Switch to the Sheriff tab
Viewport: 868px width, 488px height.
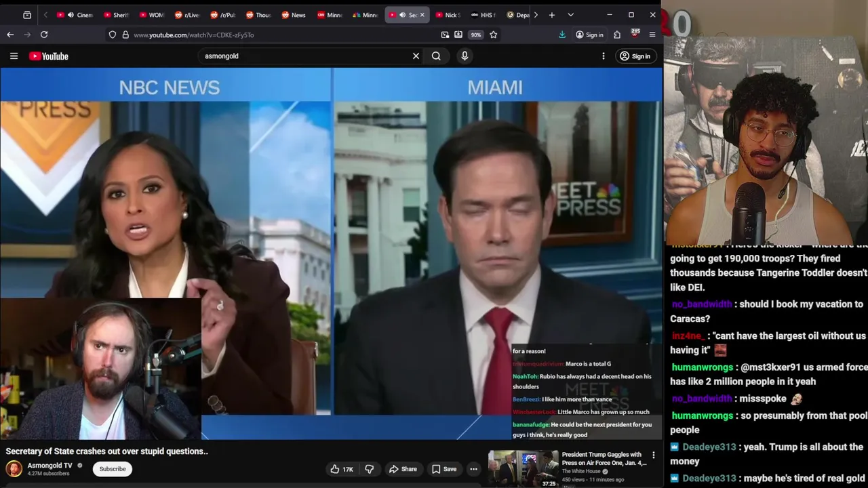[116, 15]
